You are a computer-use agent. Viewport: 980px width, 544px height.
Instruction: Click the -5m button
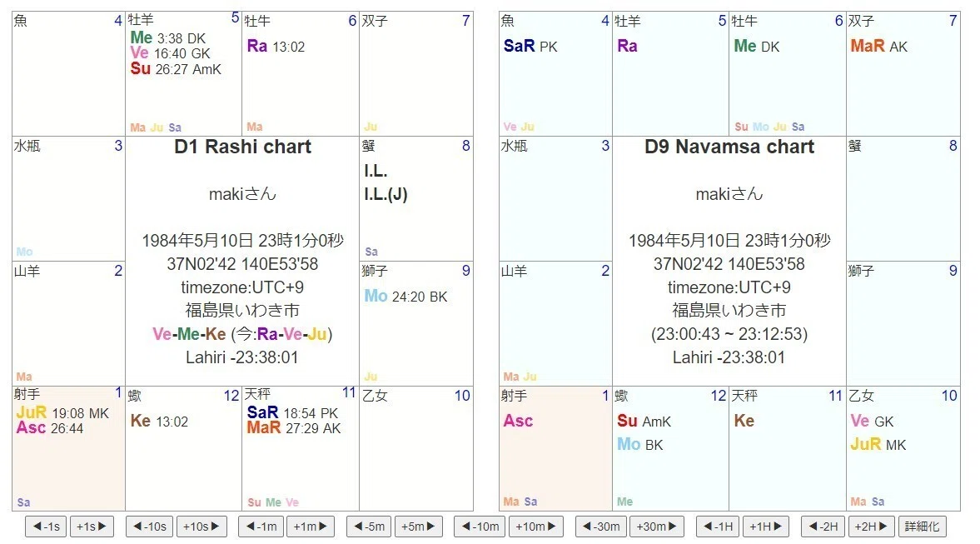pyautogui.click(x=370, y=527)
